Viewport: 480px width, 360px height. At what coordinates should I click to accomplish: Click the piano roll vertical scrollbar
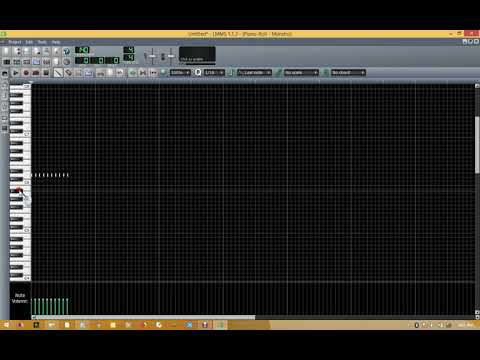tap(477, 145)
